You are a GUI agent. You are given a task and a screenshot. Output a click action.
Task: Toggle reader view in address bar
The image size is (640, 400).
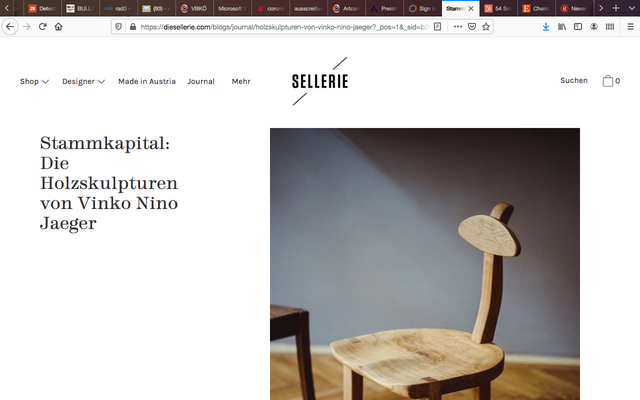pyautogui.click(x=438, y=27)
